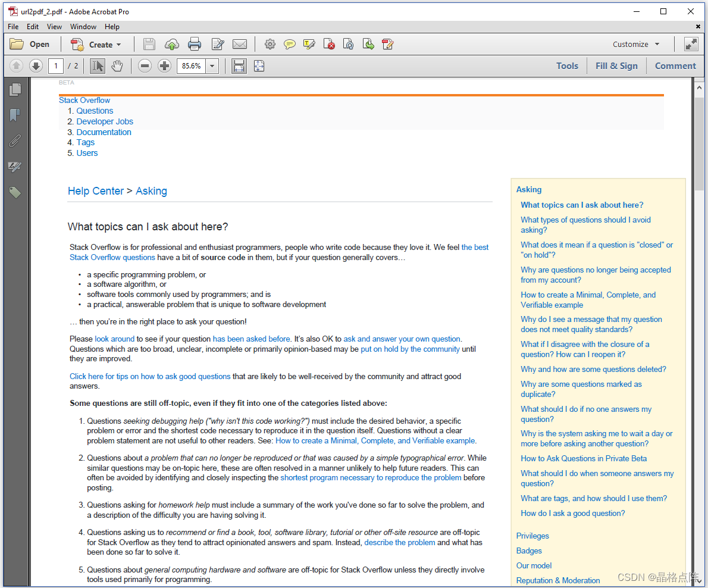Open 'Click here for tips' link
708x588 pixels.
tap(150, 377)
